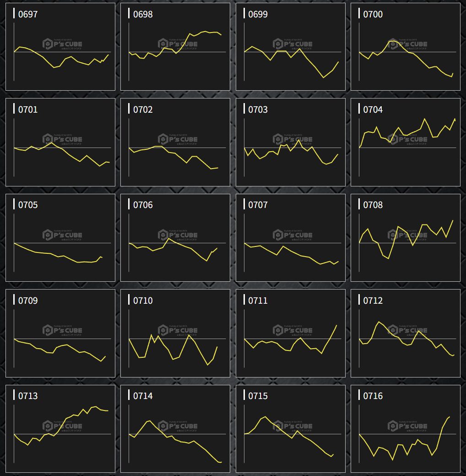The height and width of the screenshot is (476, 466).
Task: Open the 0716 machine graph
Action: pos(406,428)
